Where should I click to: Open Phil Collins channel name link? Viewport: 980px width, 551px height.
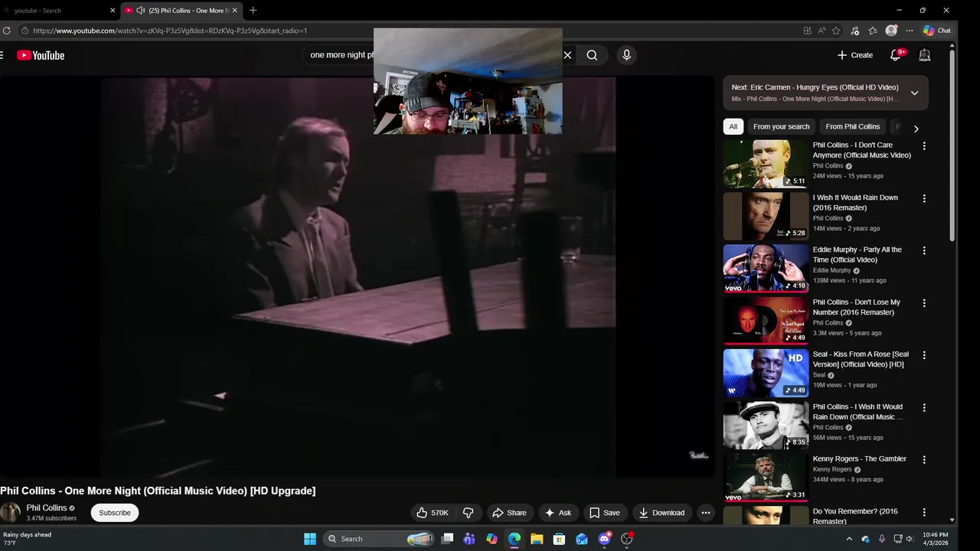[x=47, y=508]
